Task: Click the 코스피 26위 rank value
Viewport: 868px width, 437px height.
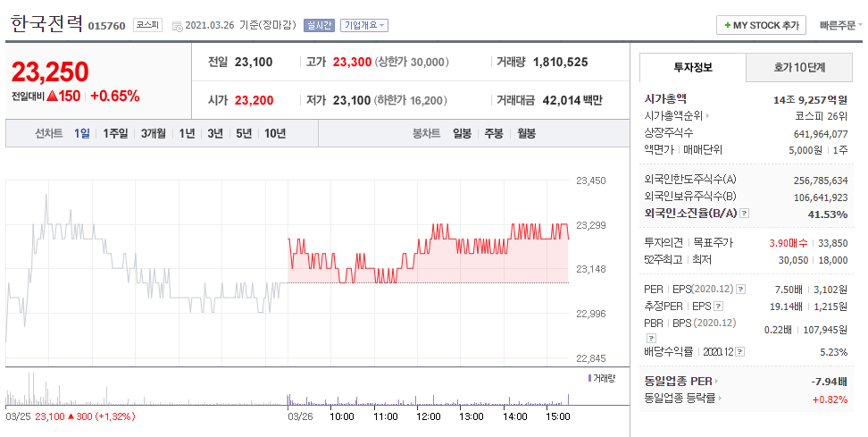Action: 821,116
